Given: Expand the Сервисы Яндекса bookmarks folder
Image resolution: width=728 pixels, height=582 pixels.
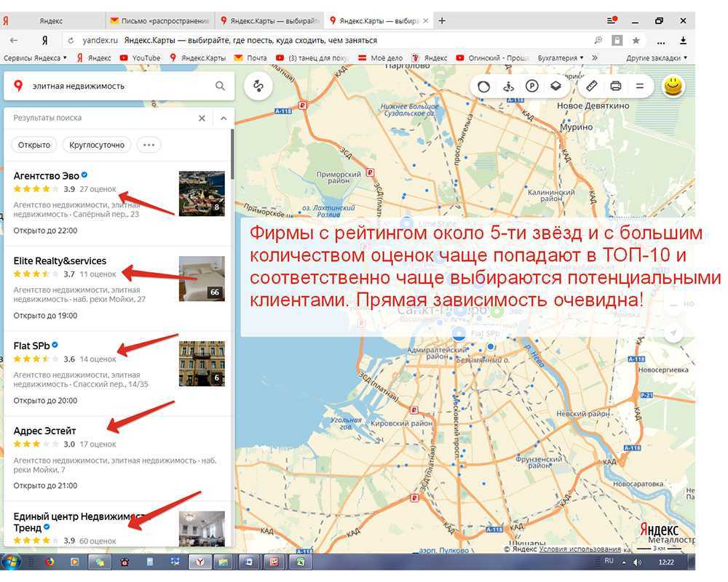Looking at the screenshot, I should (x=35, y=58).
